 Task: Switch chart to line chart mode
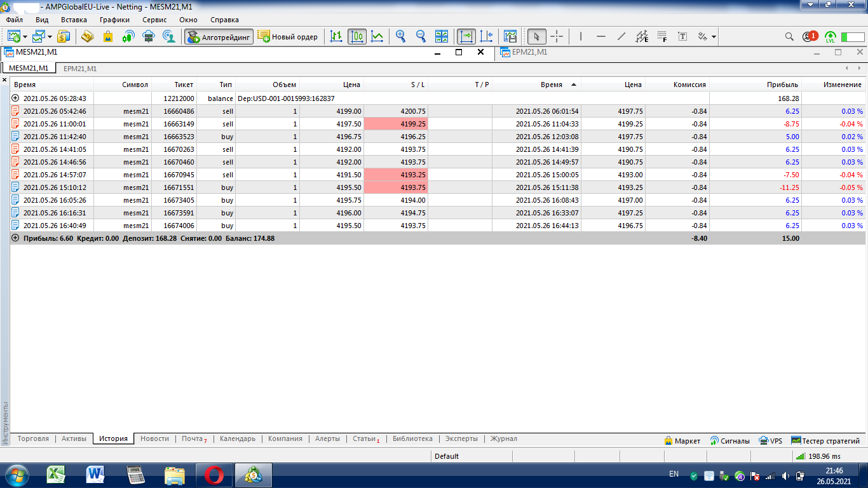377,36
